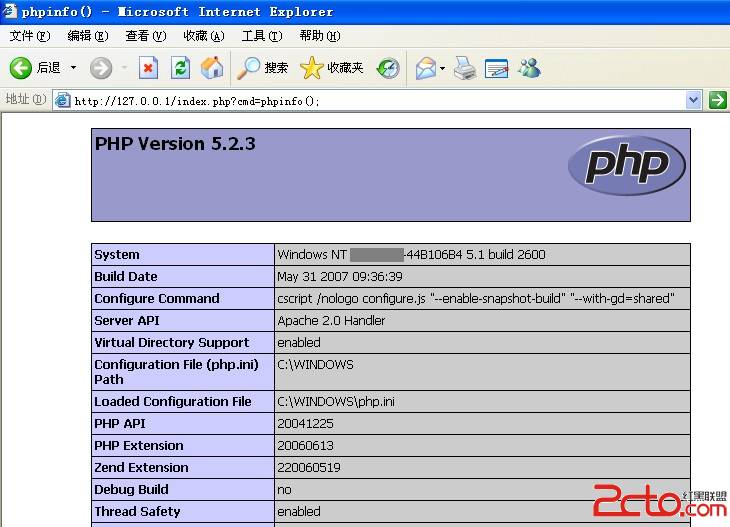730x527 pixels.
Task: Open the History clock icon
Action: [388, 68]
